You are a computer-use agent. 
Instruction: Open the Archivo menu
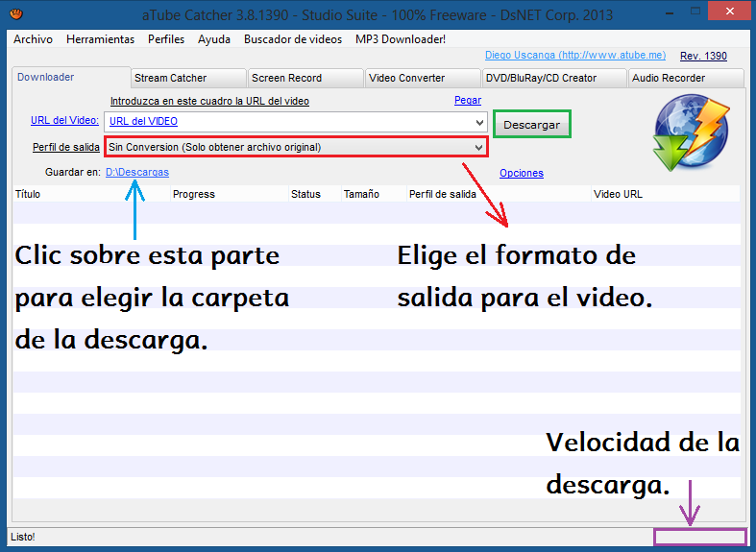click(33, 39)
